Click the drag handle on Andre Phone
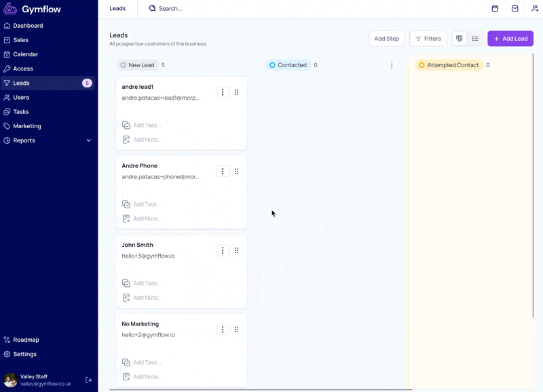Image resolution: width=543 pixels, height=392 pixels. click(236, 172)
